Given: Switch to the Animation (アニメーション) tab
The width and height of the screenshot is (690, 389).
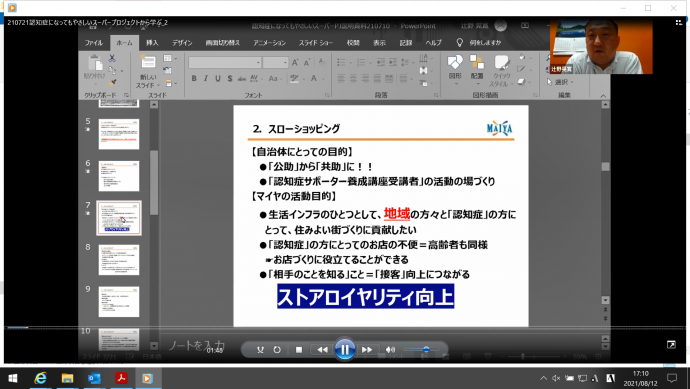Looking at the screenshot, I should 269,43.
